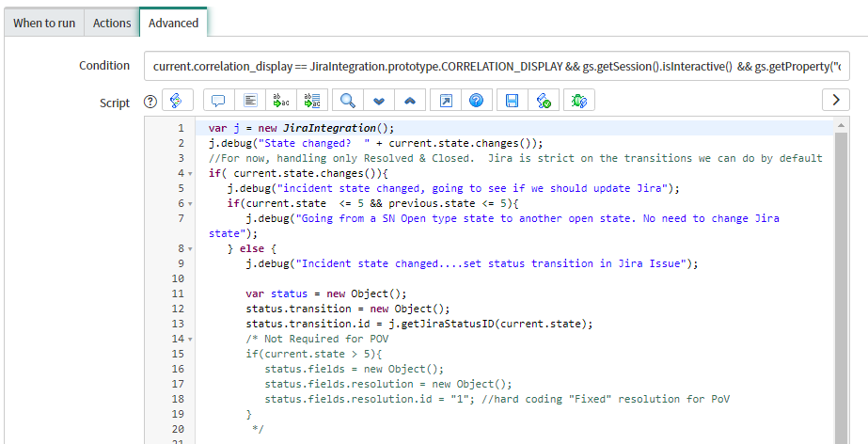Click the Replace icon
The height and width of the screenshot is (444, 868).
(x=281, y=101)
